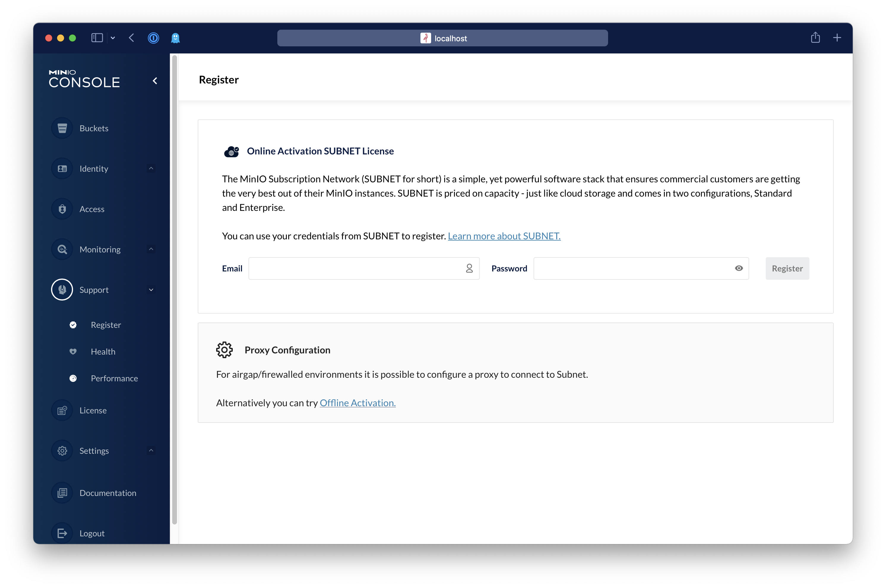
Task: Click the 'Register' page title
Action: [219, 80]
